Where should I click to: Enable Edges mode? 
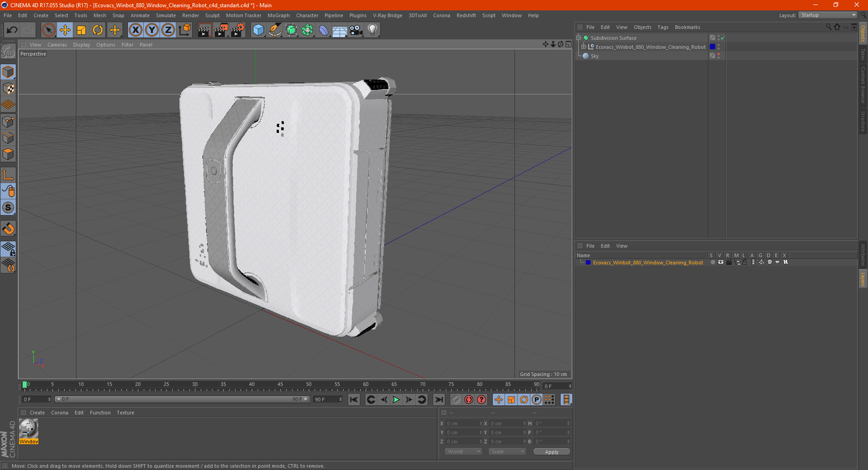[8, 138]
